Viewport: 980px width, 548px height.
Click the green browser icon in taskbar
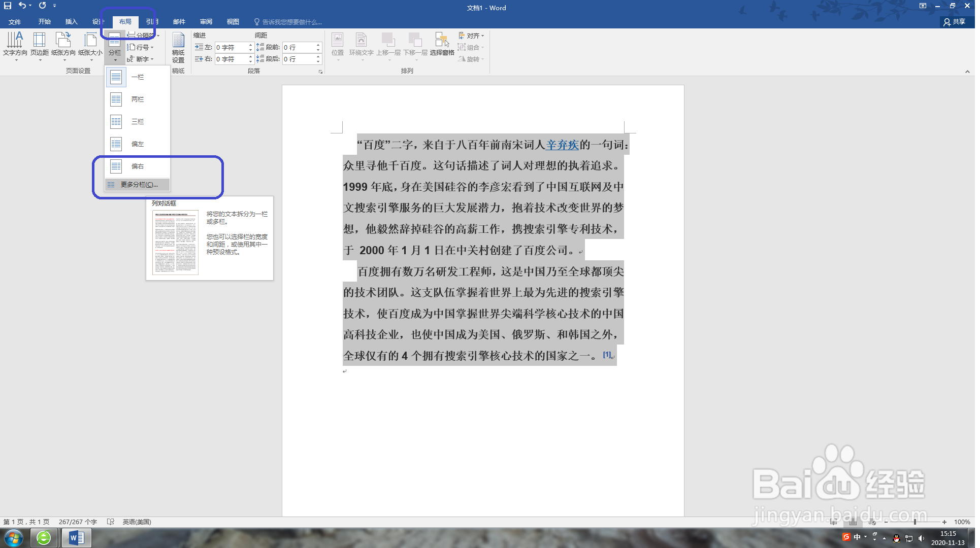click(x=44, y=538)
